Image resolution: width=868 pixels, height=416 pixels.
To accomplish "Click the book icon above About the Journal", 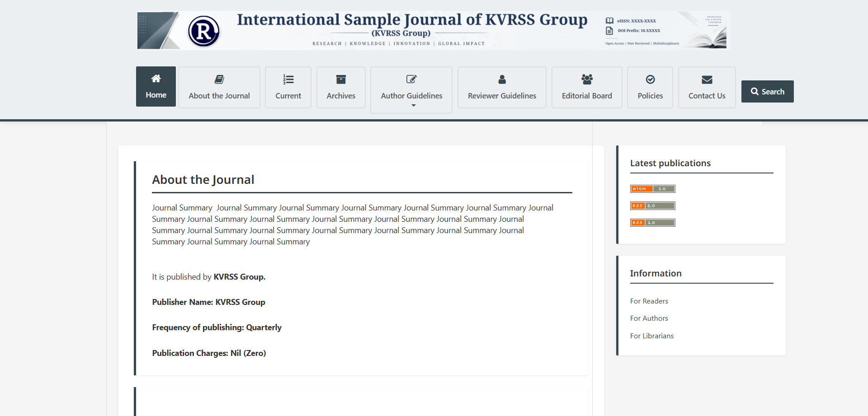I will (219, 79).
